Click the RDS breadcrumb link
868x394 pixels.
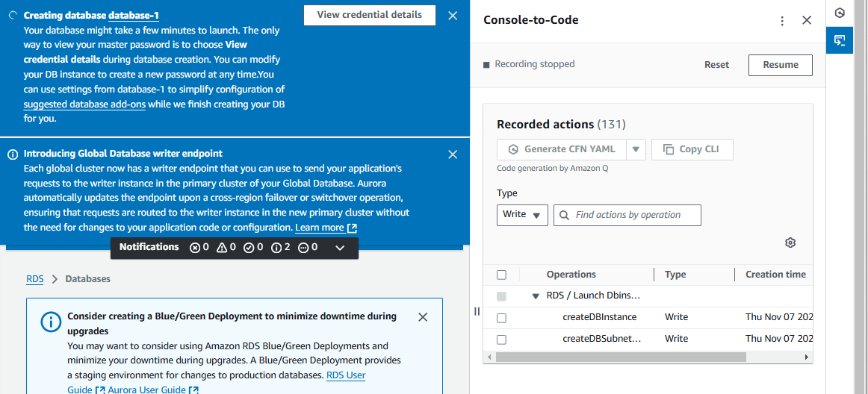tap(34, 279)
